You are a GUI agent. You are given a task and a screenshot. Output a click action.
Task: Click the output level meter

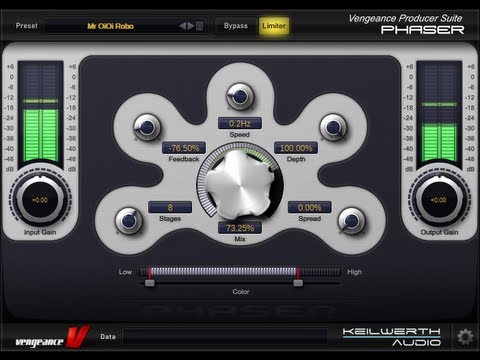tap(439, 113)
